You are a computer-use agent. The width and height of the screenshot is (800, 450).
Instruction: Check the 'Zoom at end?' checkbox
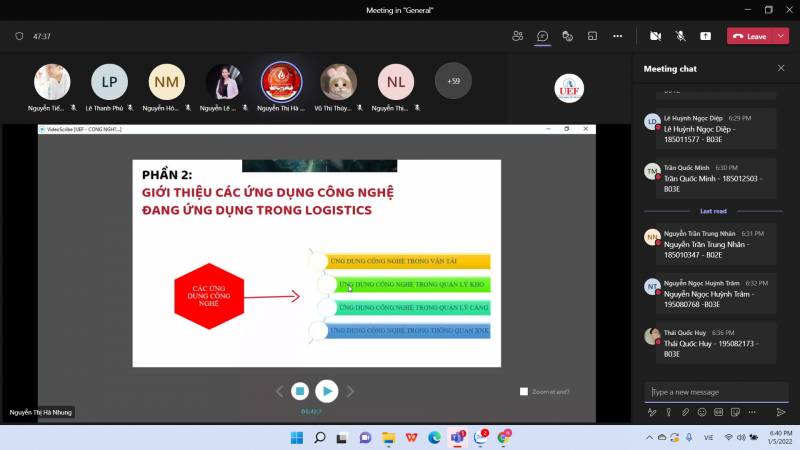[524, 392]
